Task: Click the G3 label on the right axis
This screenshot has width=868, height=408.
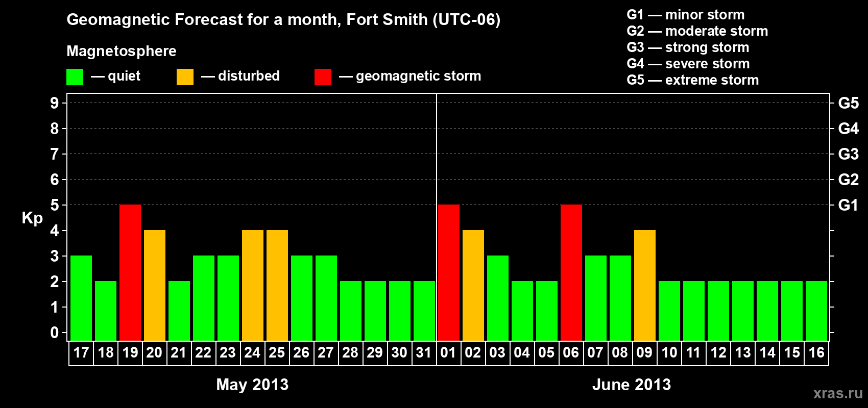Action: pos(848,154)
